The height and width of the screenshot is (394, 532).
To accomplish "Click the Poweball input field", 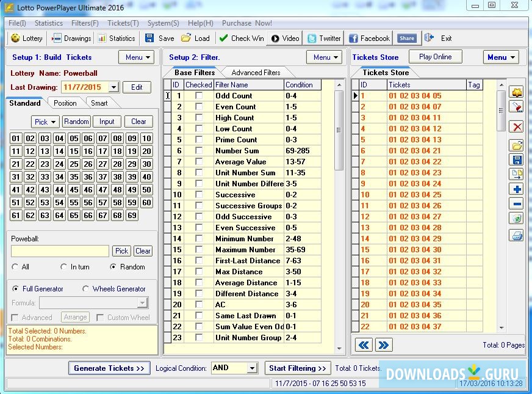I will click(x=60, y=251).
